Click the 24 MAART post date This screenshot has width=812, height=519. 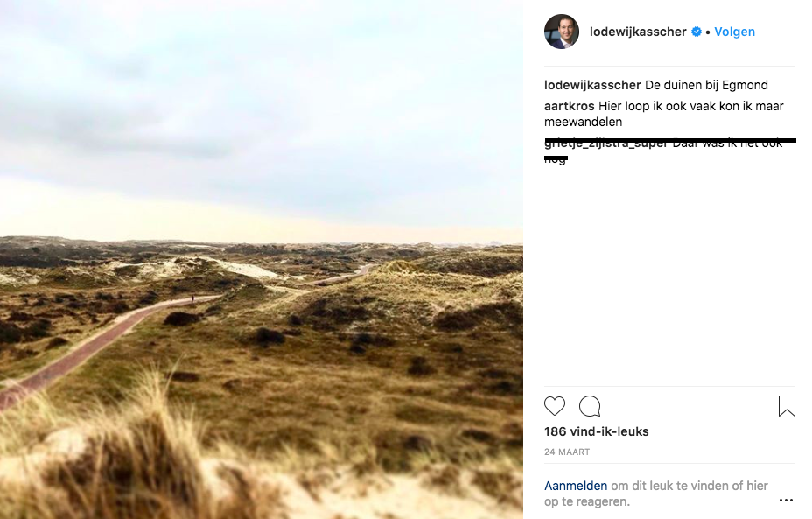tap(567, 452)
